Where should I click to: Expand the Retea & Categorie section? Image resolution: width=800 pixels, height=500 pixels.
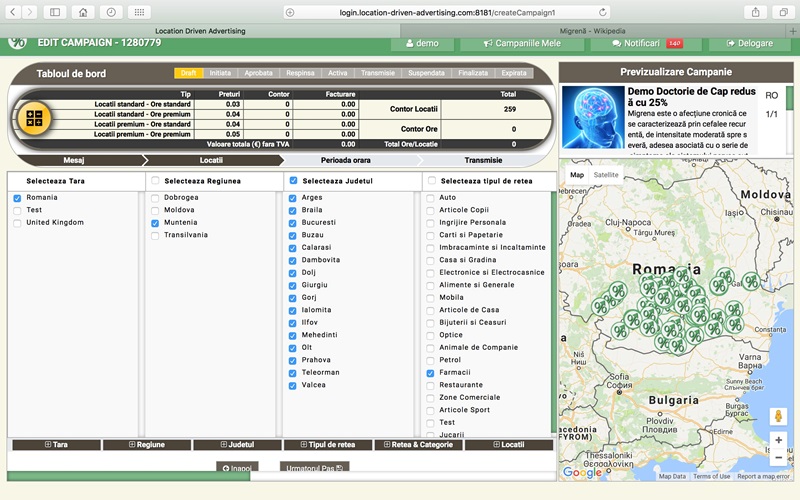click(x=418, y=444)
